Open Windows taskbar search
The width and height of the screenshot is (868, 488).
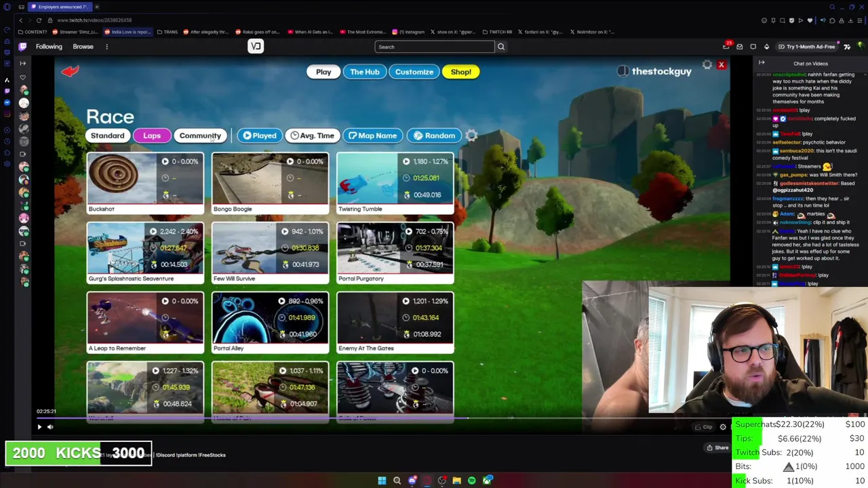pyautogui.click(x=397, y=481)
